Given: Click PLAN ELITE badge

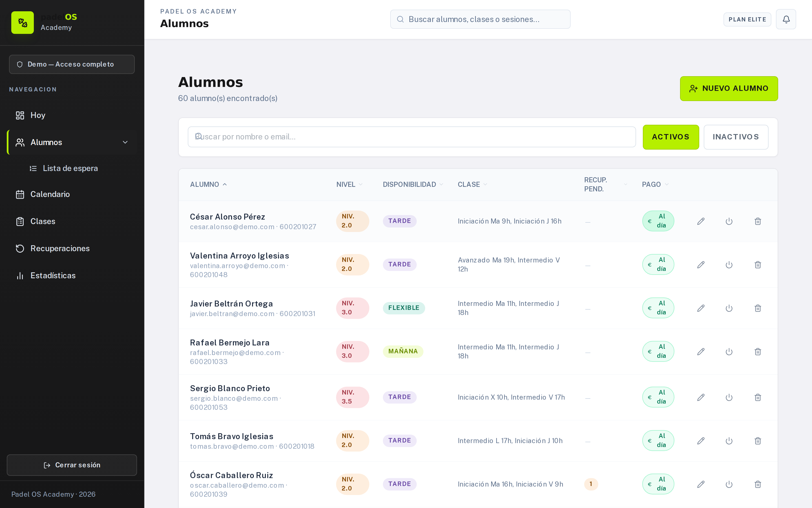Looking at the screenshot, I should [747, 19].
